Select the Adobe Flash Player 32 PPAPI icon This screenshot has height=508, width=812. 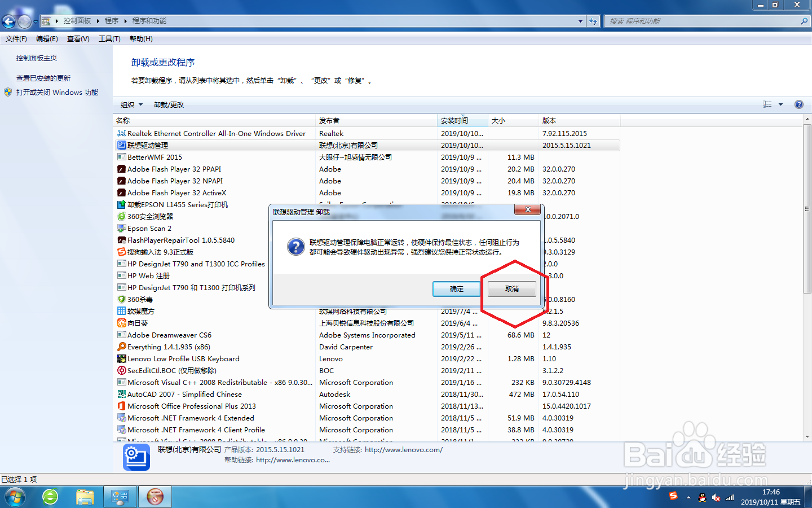pos(121,169)
